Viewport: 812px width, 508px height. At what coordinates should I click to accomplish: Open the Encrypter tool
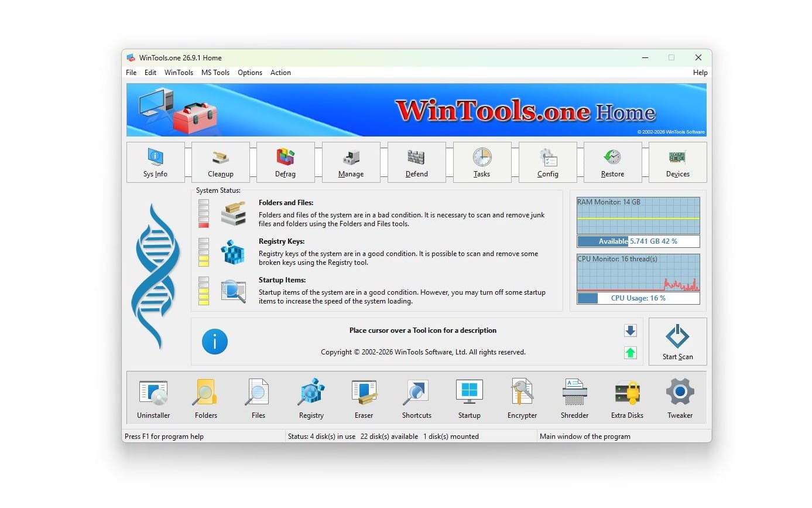(x=522, y=399)
